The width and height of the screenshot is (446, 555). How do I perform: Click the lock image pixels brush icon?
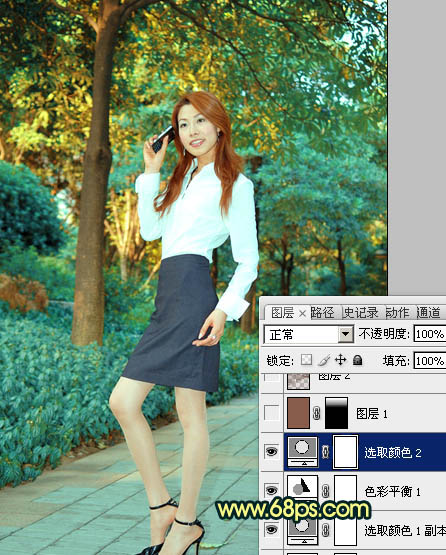coord(324,360)
